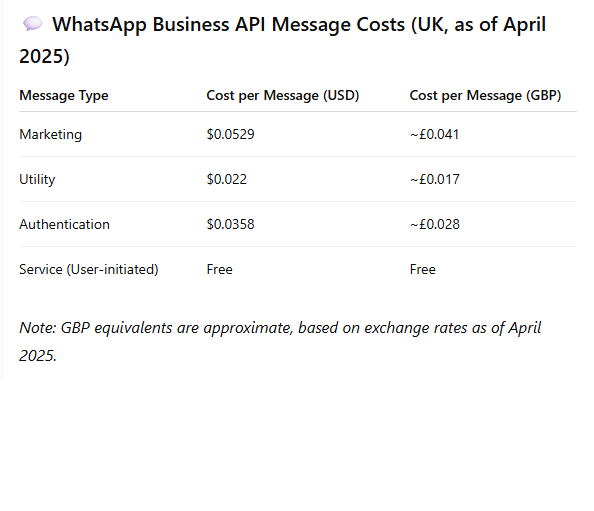Click the ~£0.028 Authentication GBP cost
Viewport: 594px width, 511px height.
click(x=435, y=224)
